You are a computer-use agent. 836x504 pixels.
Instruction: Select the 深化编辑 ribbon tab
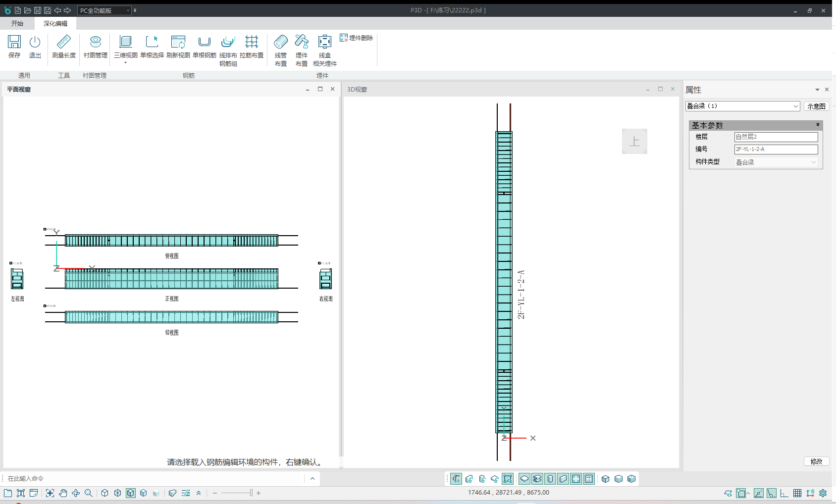coord(55,23)
